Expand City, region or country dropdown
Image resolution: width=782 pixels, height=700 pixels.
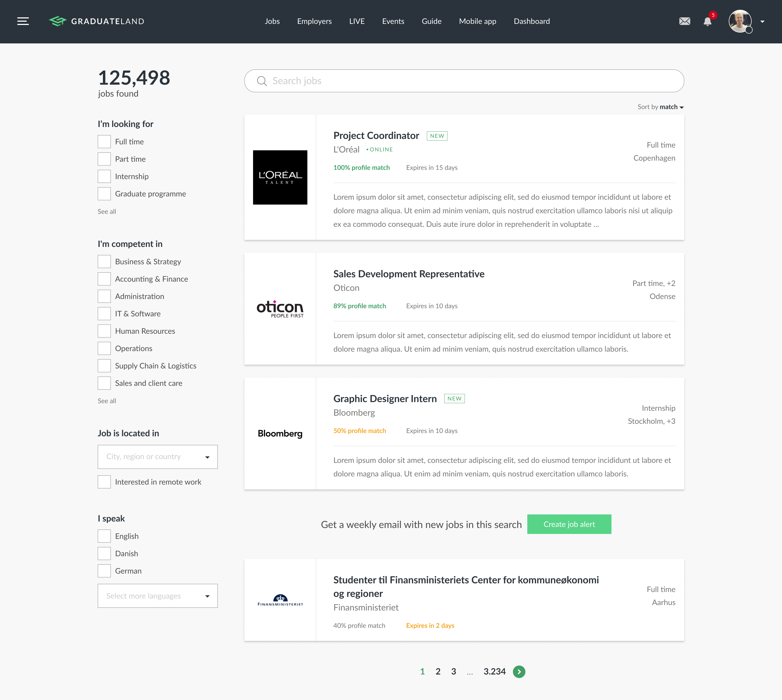tap(157, 457)
